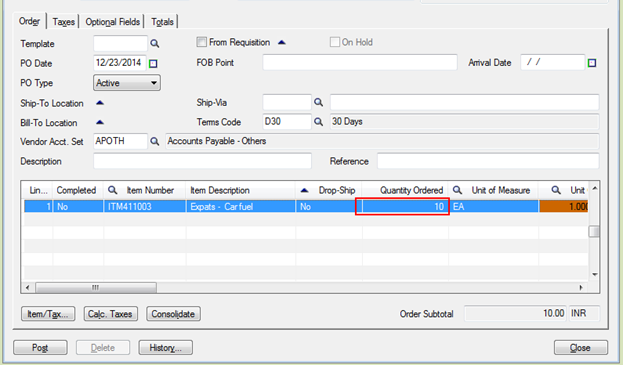This screenshot has width=623, height=365.
Task: Click the Ship-Via code field
Action: pyautogui.click(x=287, y=102)
